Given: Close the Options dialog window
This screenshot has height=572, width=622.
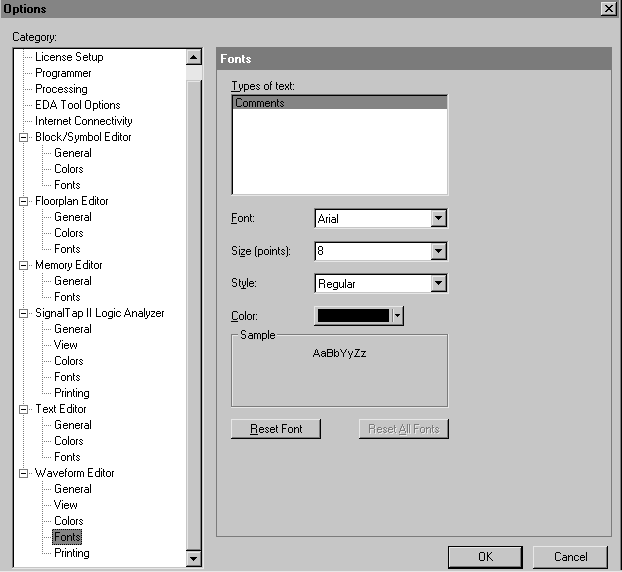Looking at the screenshot, I should [x=608, y=8].
